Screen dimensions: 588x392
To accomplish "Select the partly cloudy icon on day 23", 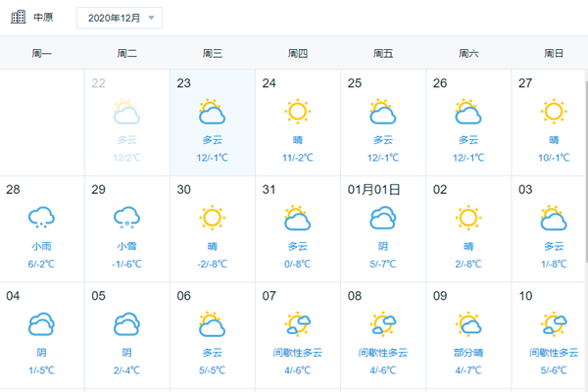I will pos(212,112).
